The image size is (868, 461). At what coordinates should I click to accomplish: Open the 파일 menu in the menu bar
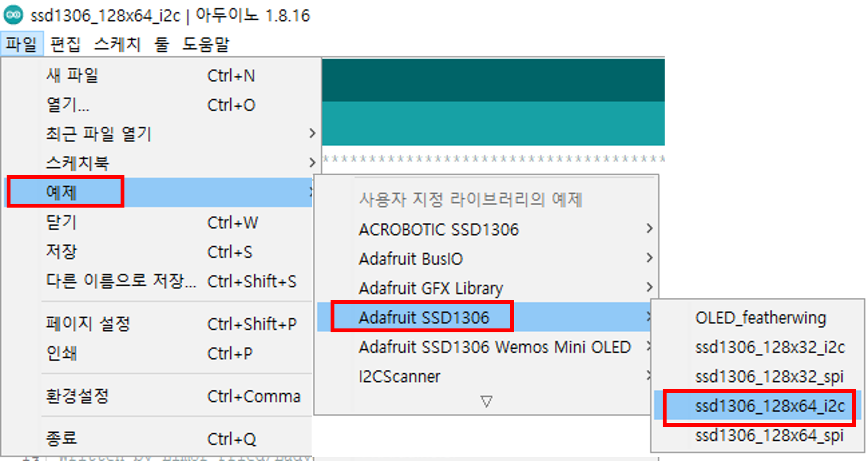pos(21,44)
